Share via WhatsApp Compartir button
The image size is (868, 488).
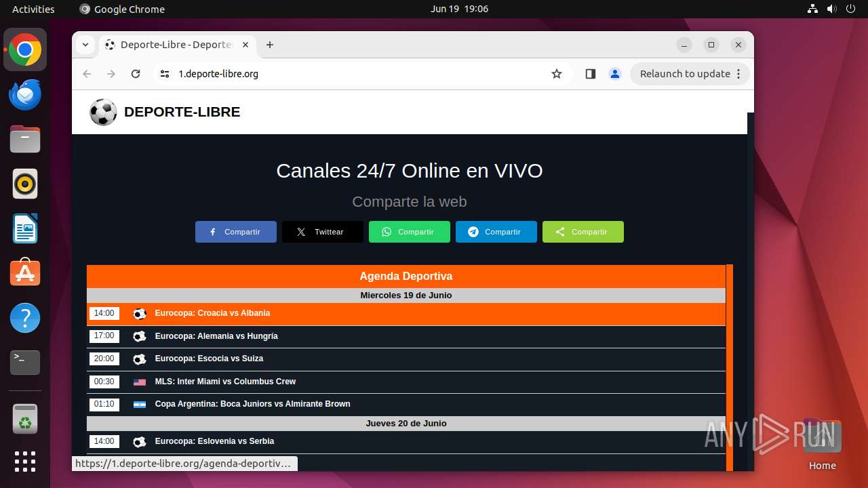coord(410,232)
